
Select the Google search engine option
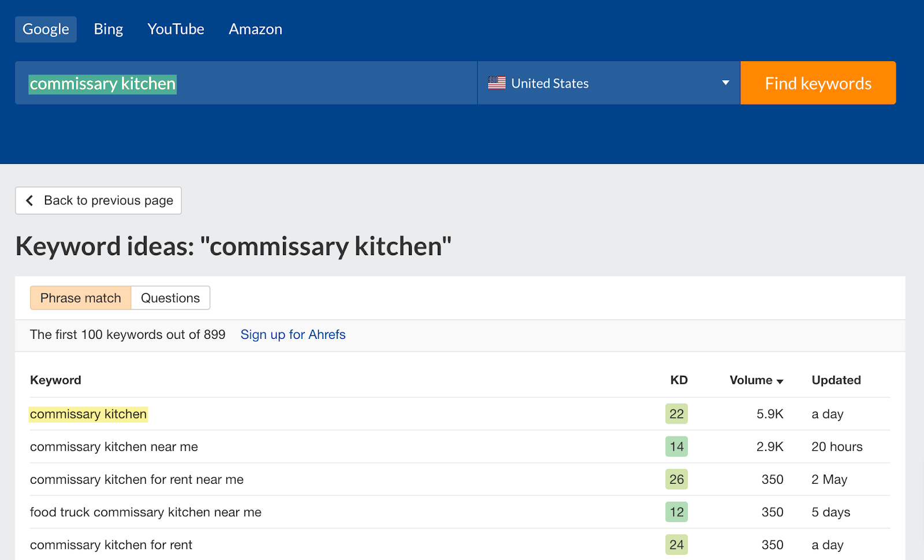pos(46,29)
